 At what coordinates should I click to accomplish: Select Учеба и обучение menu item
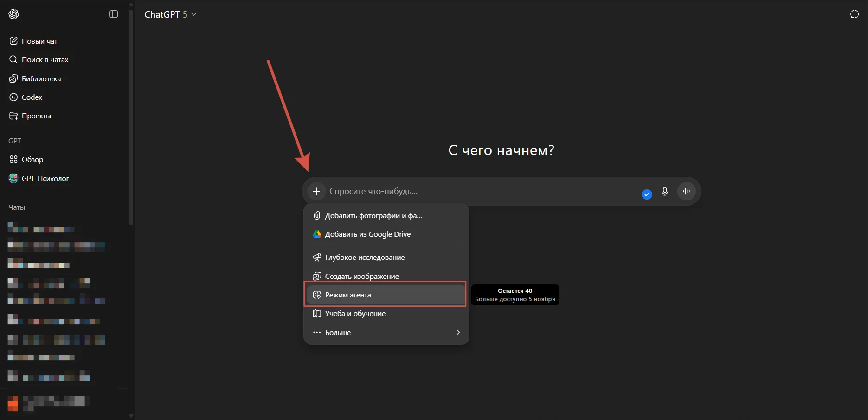386,313
